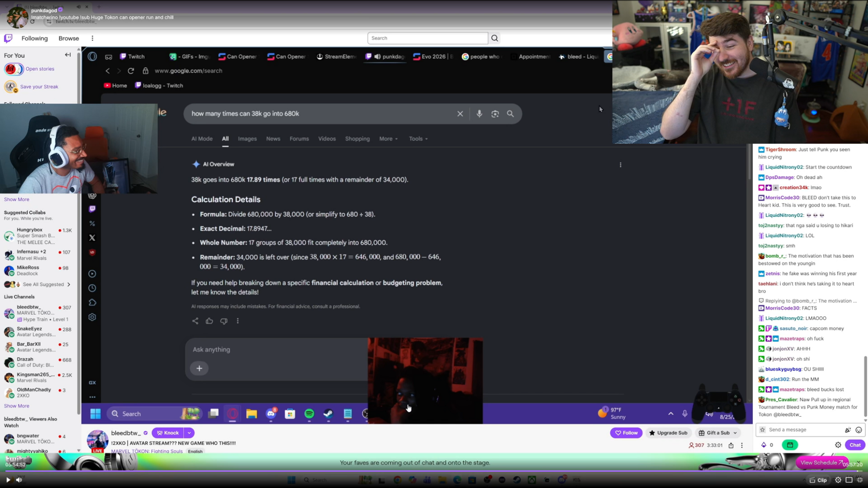Reload the Opera browser page

[131, 71]
